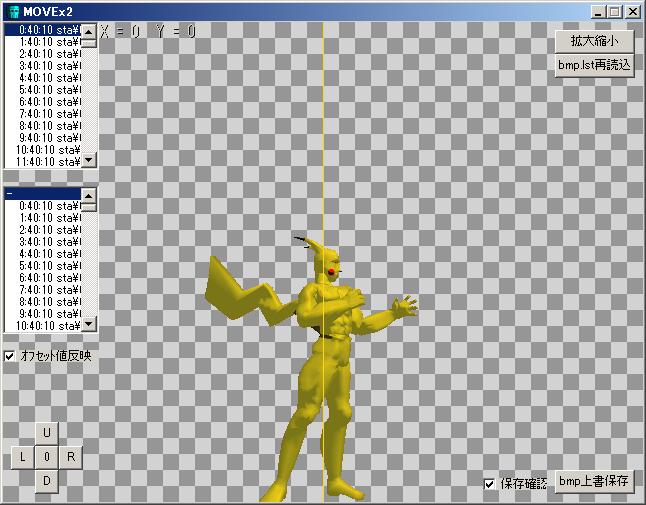Toggle the 保存確認 save confirmation checkbox
646x505 pixels.
[490, 484]
